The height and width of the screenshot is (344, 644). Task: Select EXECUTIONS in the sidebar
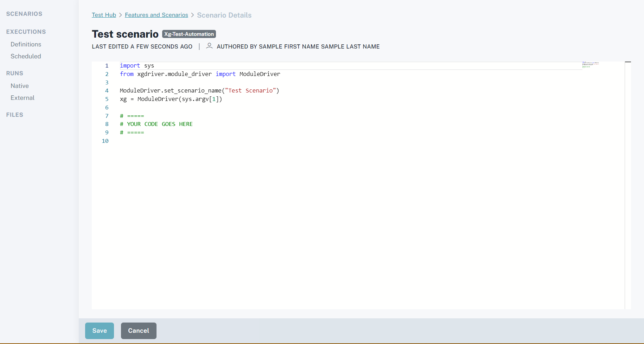(26, 32)
